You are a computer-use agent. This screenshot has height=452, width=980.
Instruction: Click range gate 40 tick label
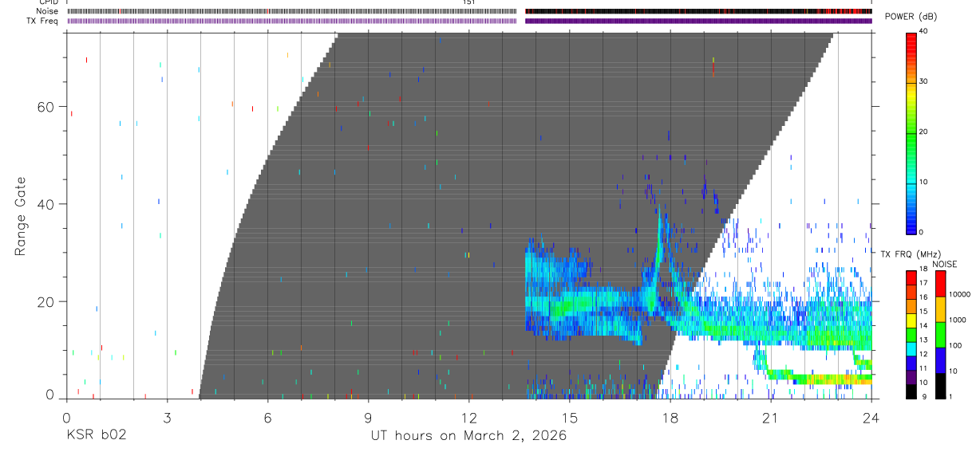coord(46,204)
